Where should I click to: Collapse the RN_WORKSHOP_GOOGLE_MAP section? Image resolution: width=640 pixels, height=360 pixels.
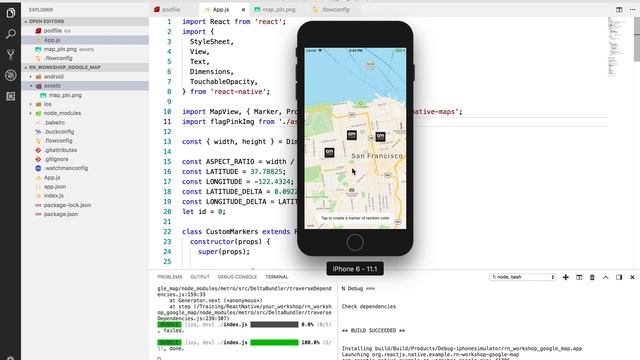click(85, 67)
